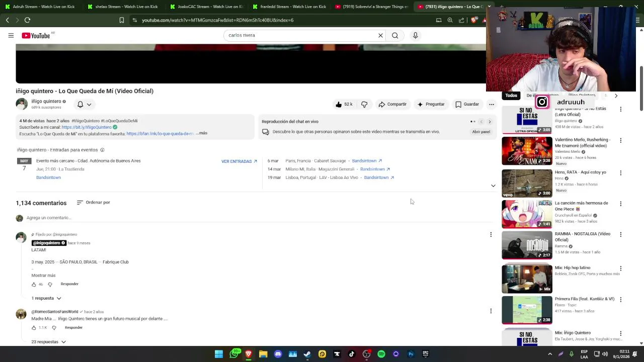Open the Bandsintown link for Paris, Francia
This screenshot has height=362, width=644.
point(367,161)
